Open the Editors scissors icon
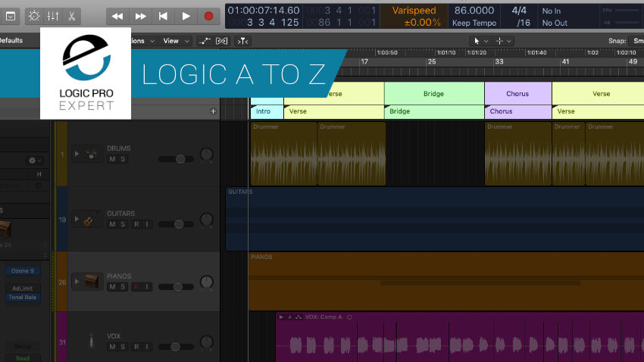The width and height of the screenshot is (644, 362). (71, 17)
